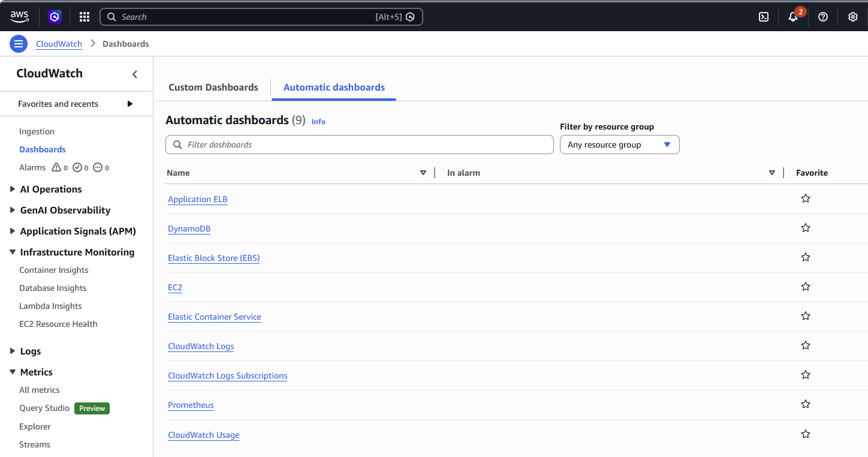
Task: Open the services grid menu
Action: pos(85,17)
